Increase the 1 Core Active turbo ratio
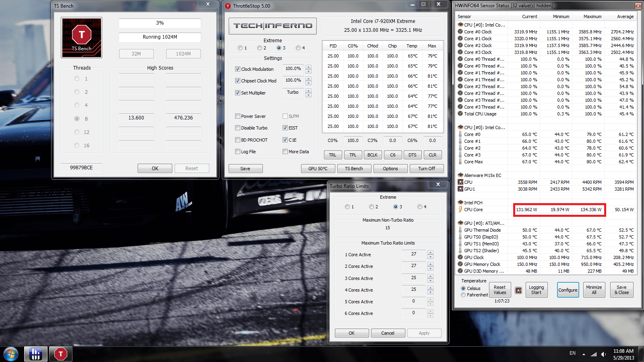 click(x=430, y=252)
